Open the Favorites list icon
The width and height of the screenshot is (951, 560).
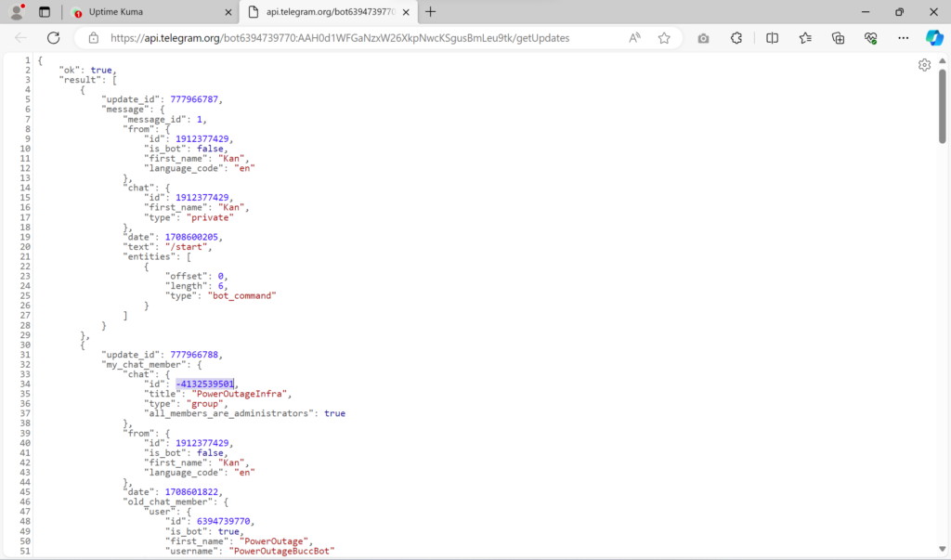tap(805, 38)
